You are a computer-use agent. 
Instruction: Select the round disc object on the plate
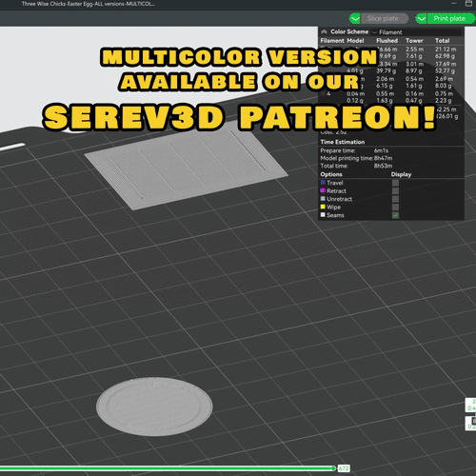coord(154,407)
